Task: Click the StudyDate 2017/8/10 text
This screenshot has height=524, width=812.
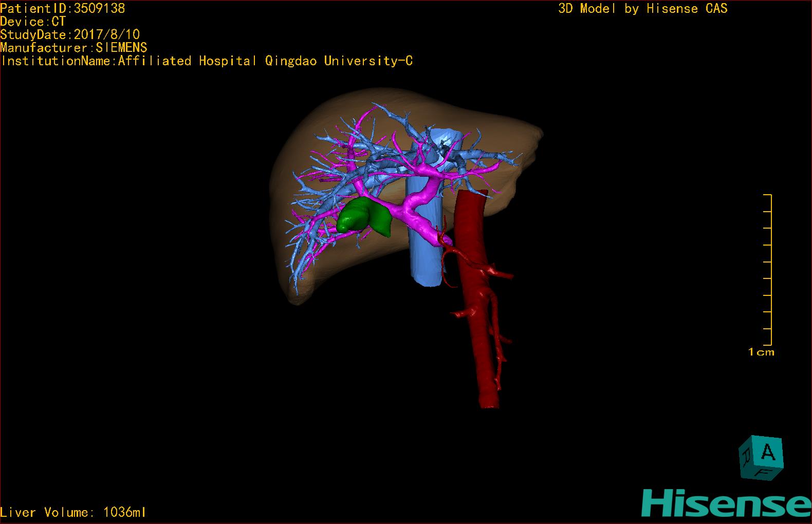Action: click(x=70, y=34)
